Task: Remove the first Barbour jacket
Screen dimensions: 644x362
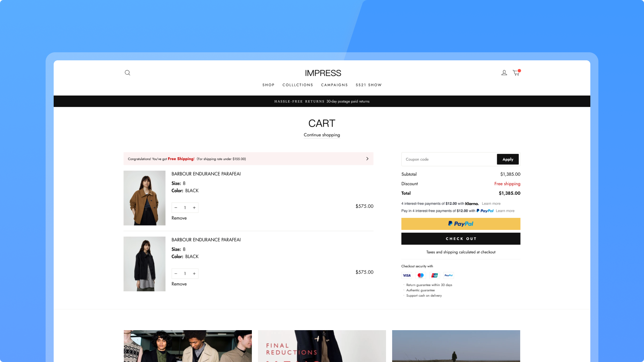Action: pos(179,218)
